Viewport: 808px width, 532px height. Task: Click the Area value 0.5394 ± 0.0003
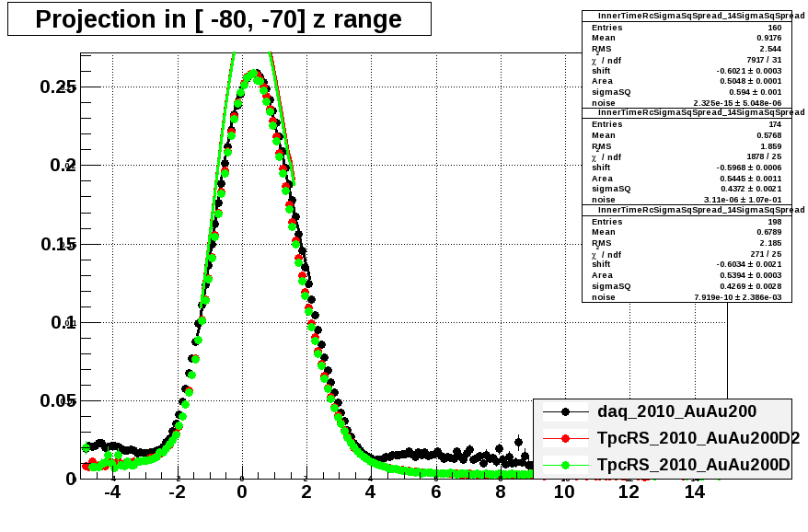point(750,275)
